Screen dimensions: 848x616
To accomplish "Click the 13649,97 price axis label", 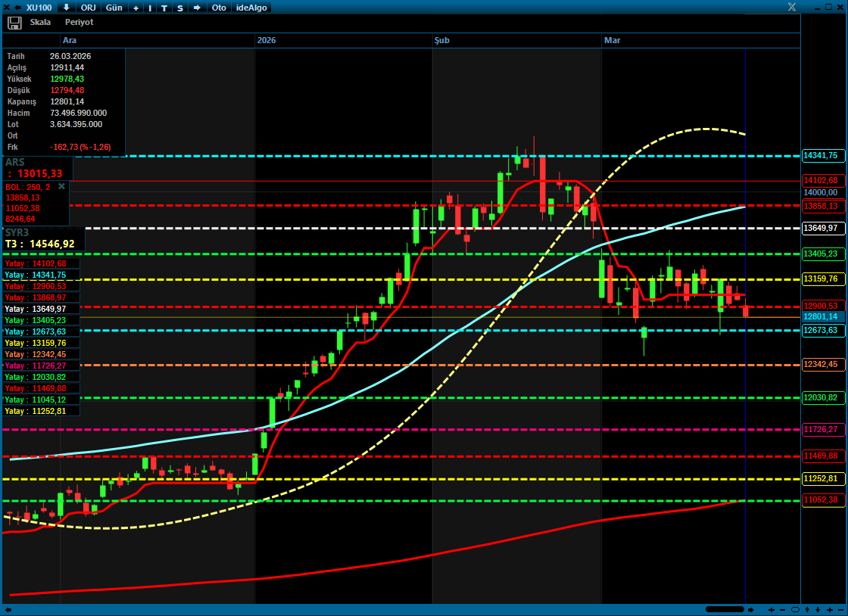I will pos(822,228).
